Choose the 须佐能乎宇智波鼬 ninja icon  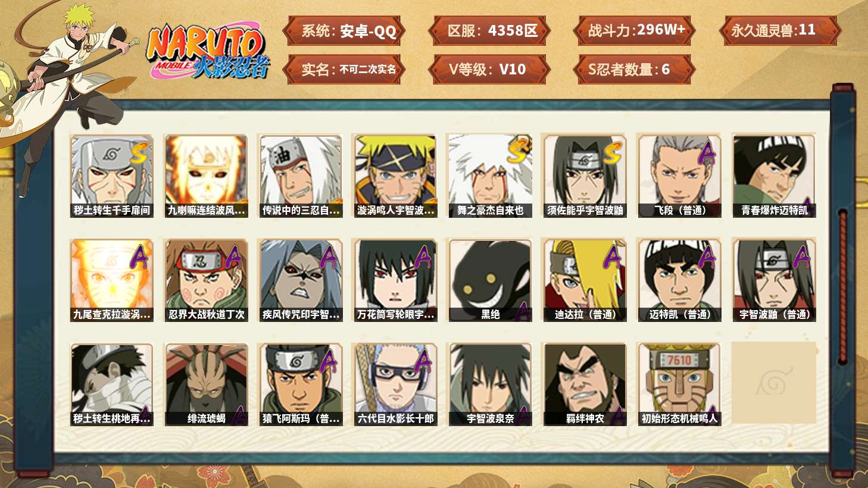pyautogui.click(x=585, y=176)
